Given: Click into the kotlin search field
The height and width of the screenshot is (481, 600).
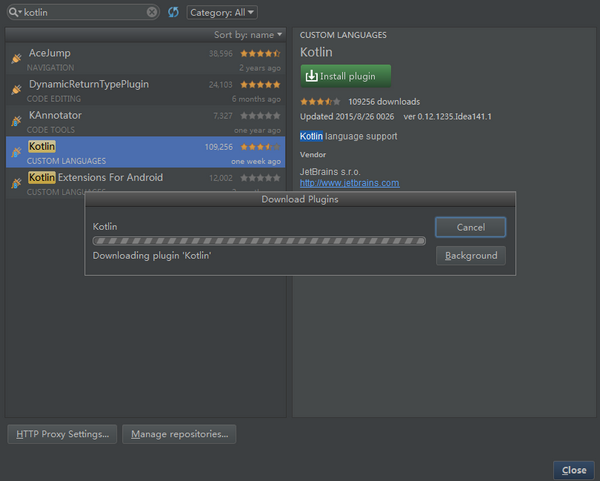Looking at the screenshot, I should tap(84, 12).
